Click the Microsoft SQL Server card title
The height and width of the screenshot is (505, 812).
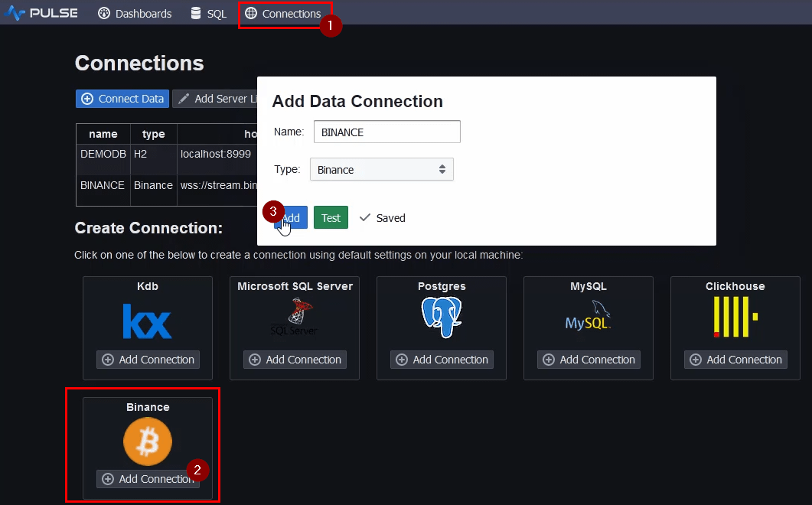pyautogui.click(x=295, y=286)
